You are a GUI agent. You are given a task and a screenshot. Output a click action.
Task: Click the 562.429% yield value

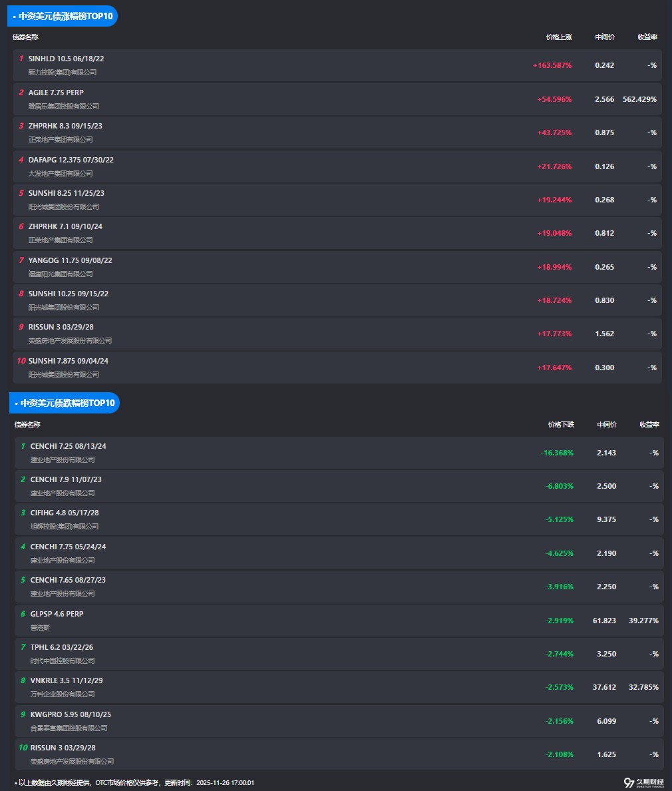(639, 99)
